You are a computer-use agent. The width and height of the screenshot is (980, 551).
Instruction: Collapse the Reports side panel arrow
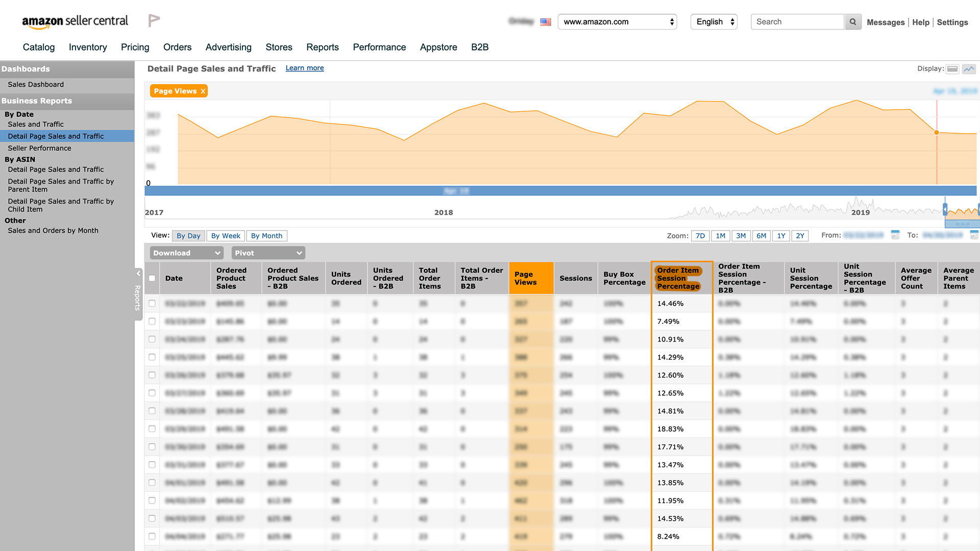point(138,274)
